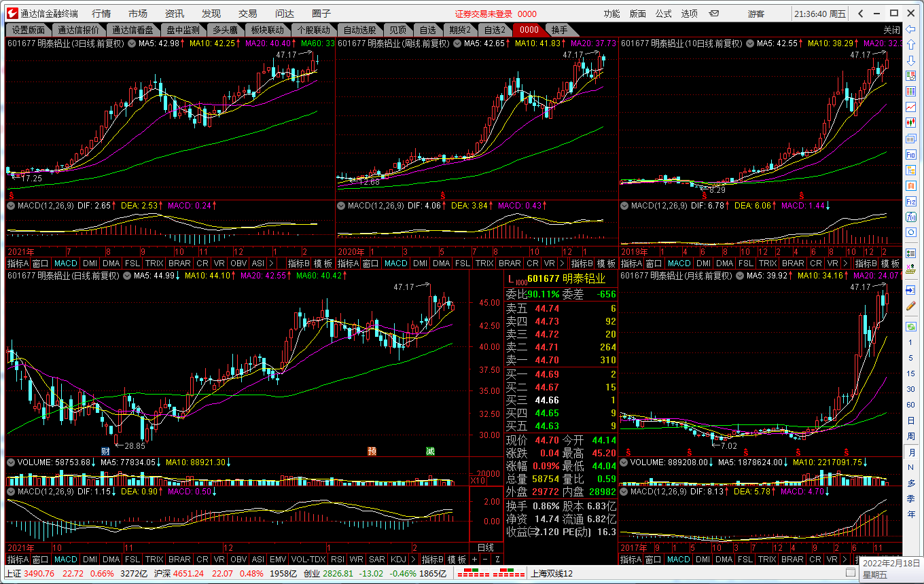Open dropdown beside 日线 chart title
The width and height of the screenshot is (924, 584).
[x=126, y=276]
